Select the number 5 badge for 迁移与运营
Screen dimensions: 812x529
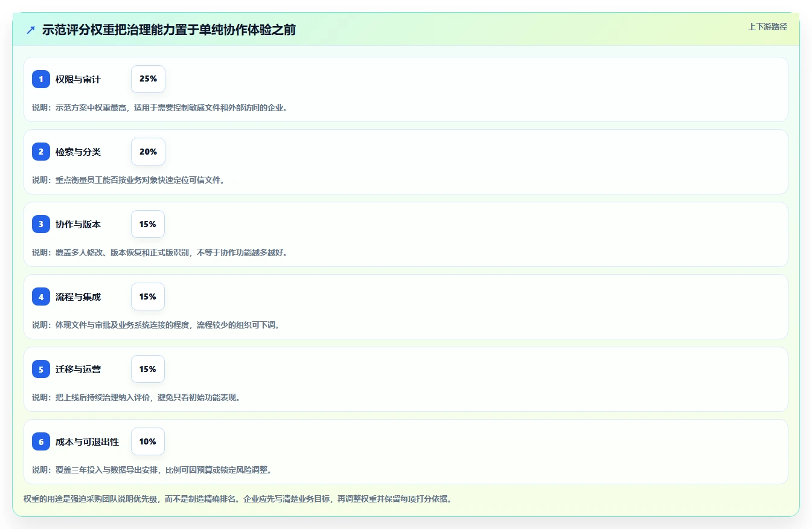point(41,369)
